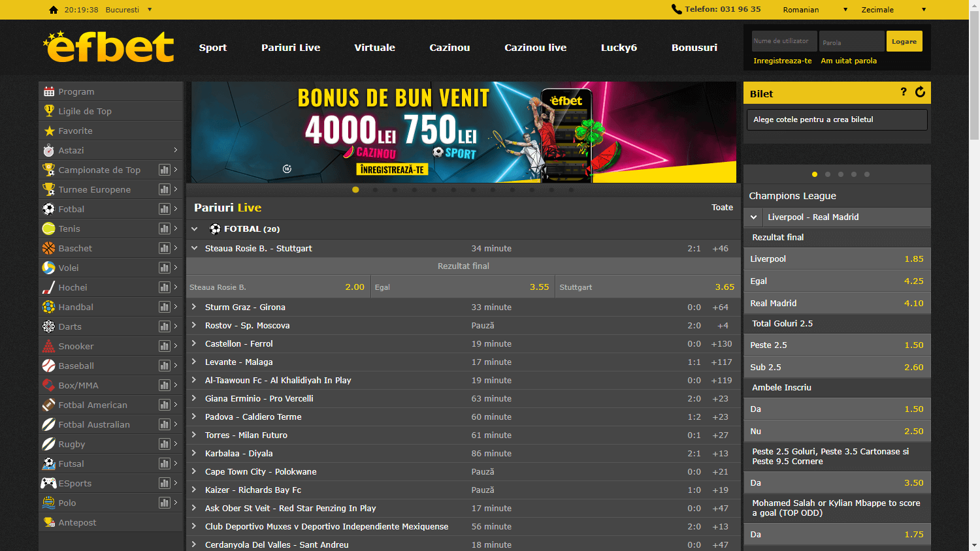Focus the Nume de utilizator field
Screen dimensions: 980x551
(784, 41)
